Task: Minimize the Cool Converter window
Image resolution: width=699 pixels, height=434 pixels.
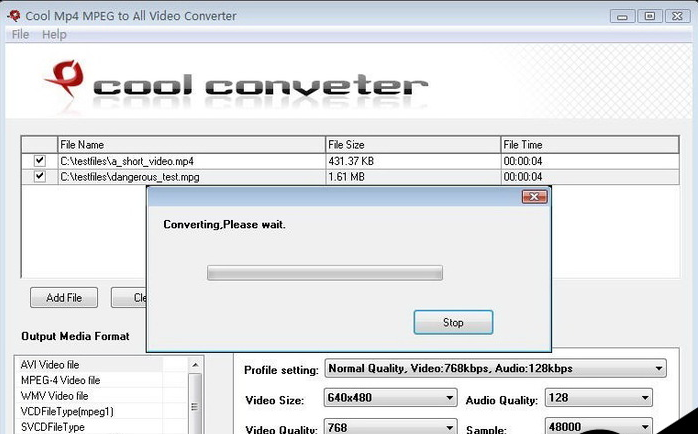Action: (x=622, y=16)
